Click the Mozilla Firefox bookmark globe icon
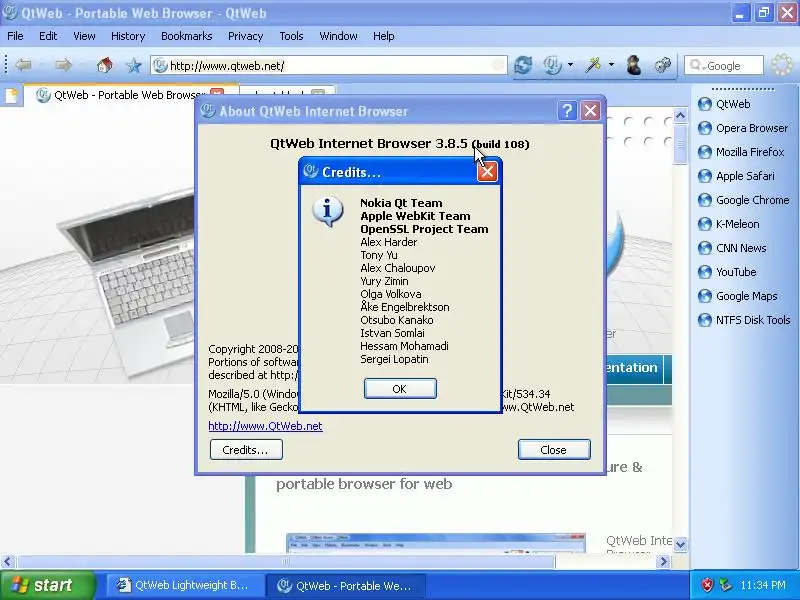Viewport: 800px width, 600px height. tap(705, 152)
